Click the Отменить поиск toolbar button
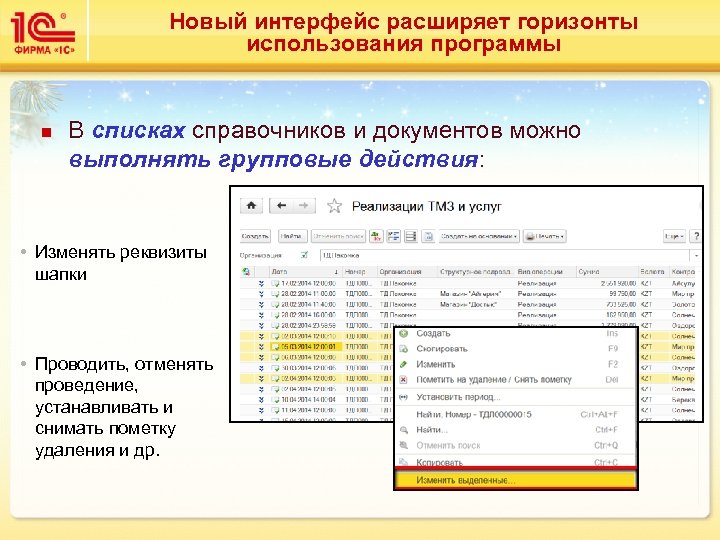The image size is (720, 540). click(338, 236)
